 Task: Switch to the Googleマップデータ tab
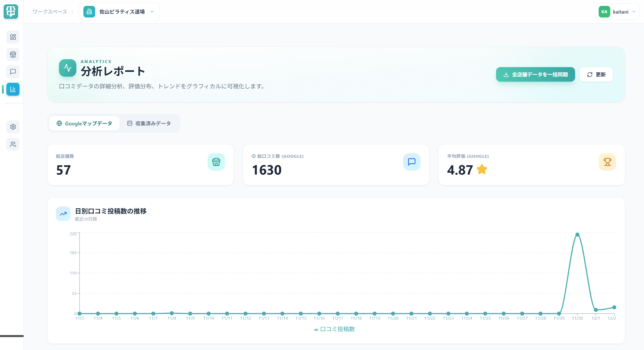point(84,123)
